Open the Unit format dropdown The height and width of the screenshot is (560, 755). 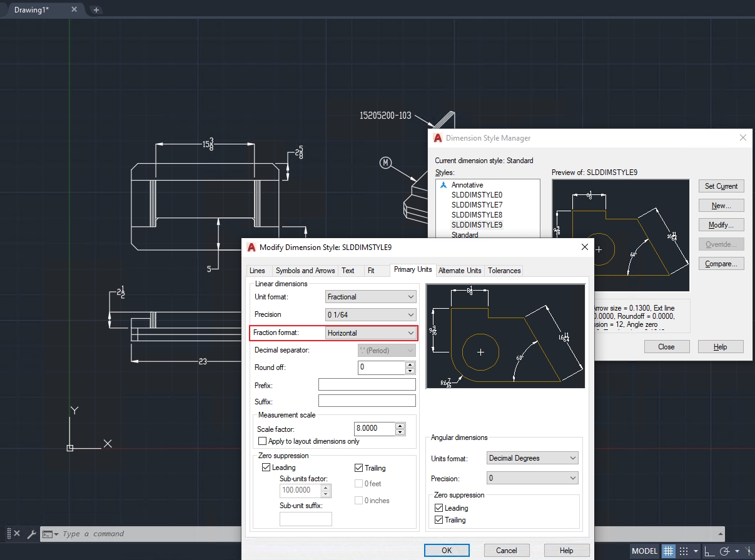click(410, 296)
